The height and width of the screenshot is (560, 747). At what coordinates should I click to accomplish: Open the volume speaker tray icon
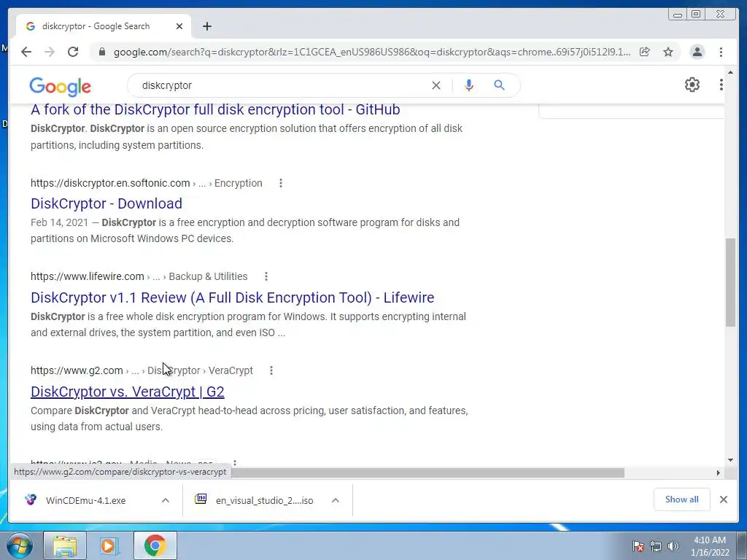pyautogui.click(x=673, y=546)
